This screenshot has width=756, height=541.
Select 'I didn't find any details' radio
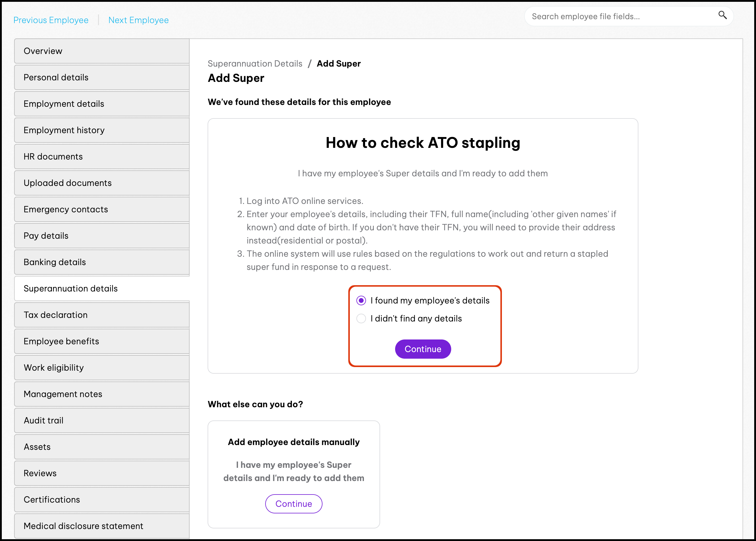coord(361,318)
